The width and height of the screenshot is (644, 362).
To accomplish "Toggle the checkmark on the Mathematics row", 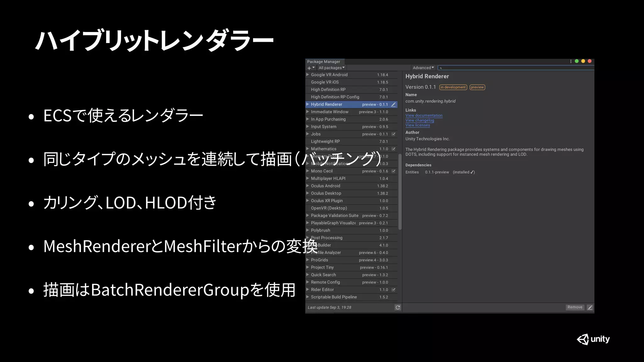I will 393,149.
